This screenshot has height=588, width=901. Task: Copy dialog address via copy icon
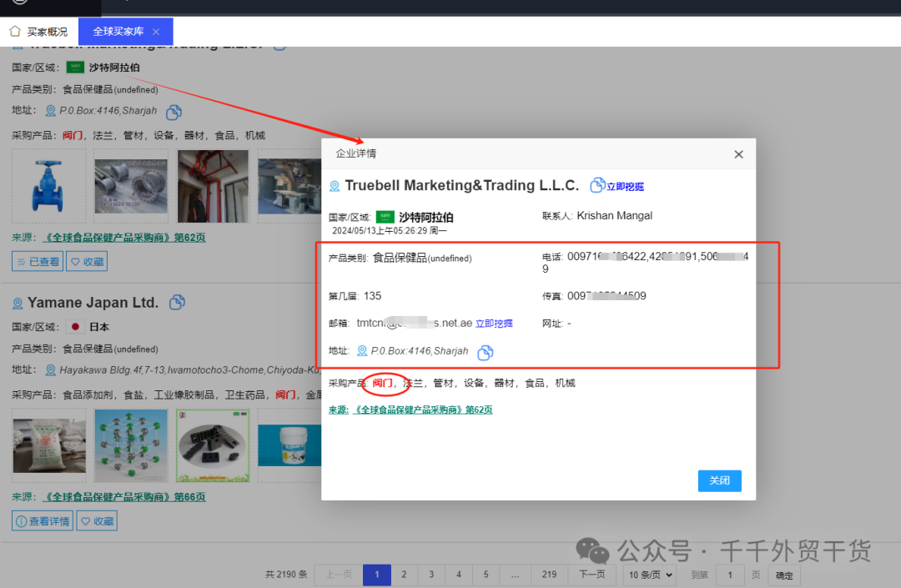click(486, 352)
